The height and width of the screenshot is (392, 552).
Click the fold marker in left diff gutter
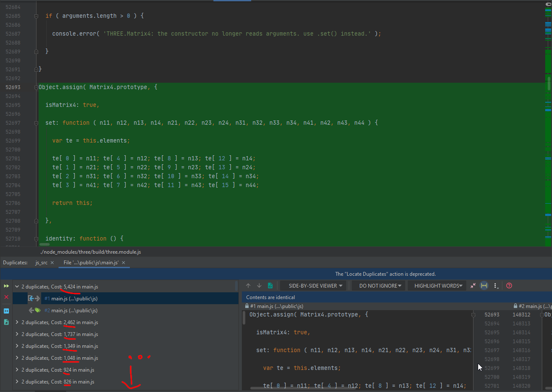pyautogui.click(x=474, y=315)
